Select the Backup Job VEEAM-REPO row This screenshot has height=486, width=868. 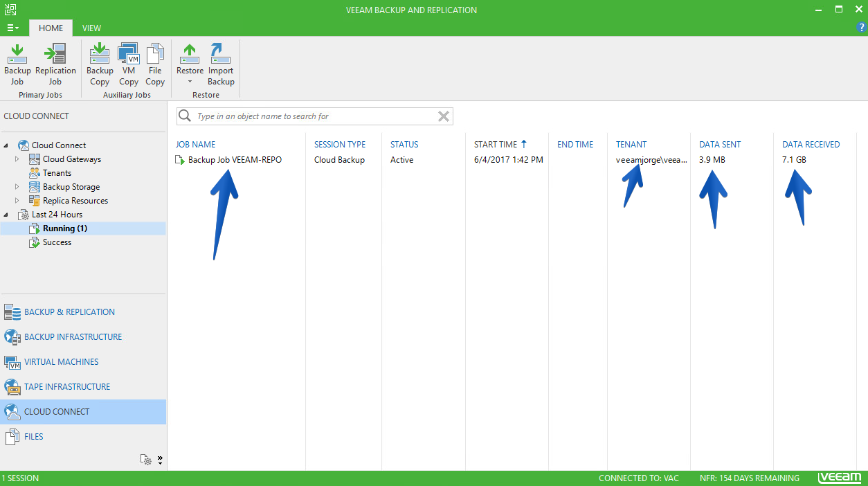[x=516, y=160]
